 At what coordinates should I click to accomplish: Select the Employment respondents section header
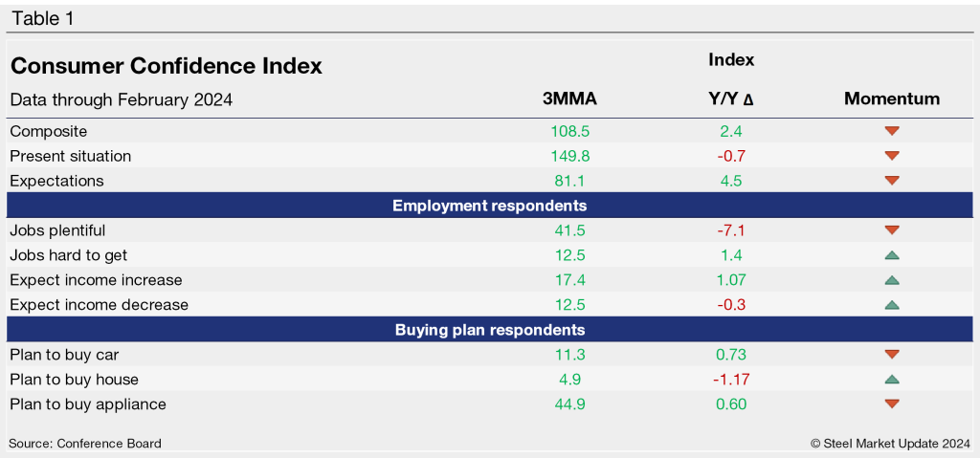[x=489, y=206]
